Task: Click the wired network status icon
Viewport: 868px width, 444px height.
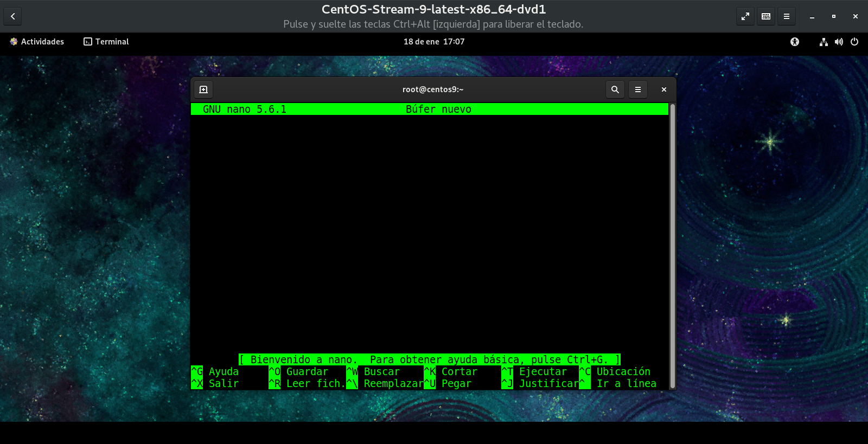Action: 824,42
